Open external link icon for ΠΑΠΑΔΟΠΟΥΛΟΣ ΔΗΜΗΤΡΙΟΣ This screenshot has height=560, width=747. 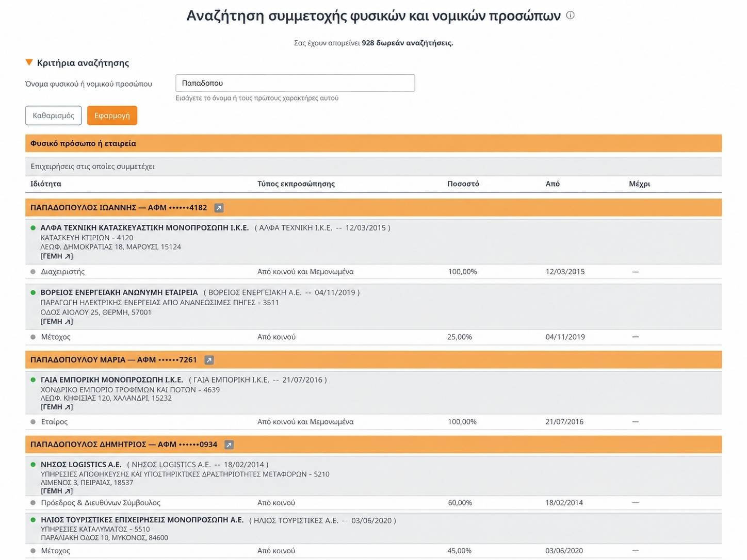[x=229, y=444]
